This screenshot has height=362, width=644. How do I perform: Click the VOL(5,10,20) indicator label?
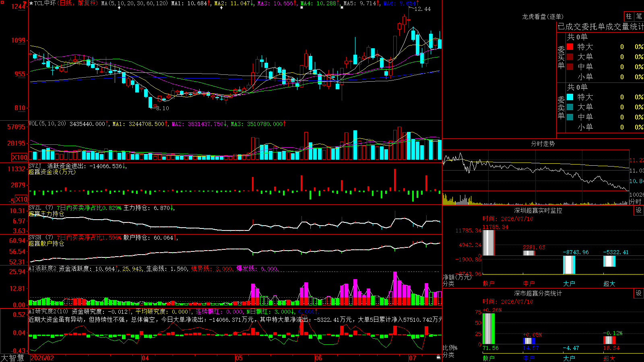[47, 124]
